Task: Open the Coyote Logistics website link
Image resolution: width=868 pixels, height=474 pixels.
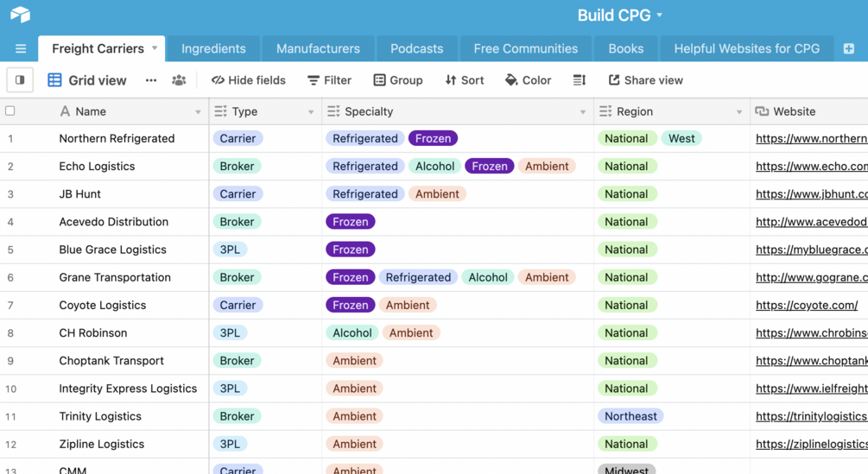Action: [807, 306]
